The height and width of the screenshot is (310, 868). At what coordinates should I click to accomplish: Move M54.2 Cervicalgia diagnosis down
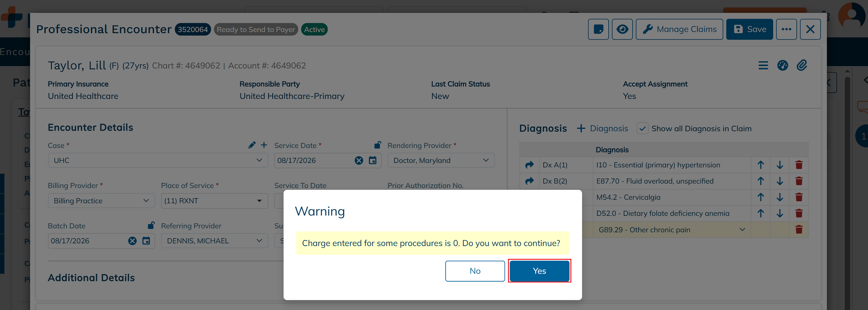coord(780,197)
